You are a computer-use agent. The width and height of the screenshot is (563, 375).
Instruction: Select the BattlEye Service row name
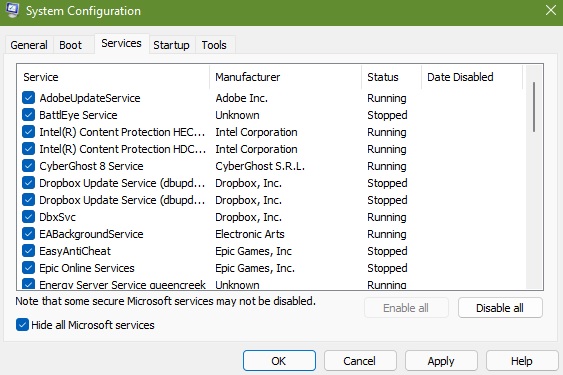click(78, 115)
